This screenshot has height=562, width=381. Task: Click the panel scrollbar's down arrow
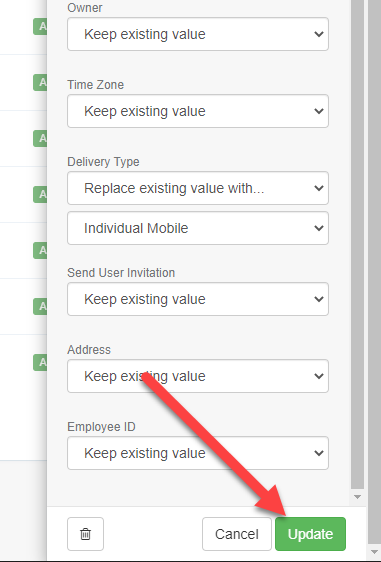pos(357,497)
